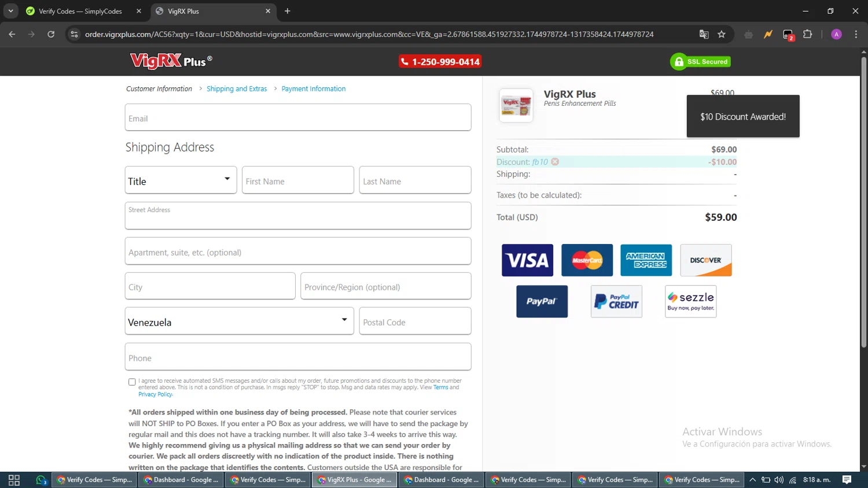Image resolution: width=868 pixels, height=488 pixels.
Task: Switch to Verify Codes — SimplyCodes tab
Action: click(79, 11)
